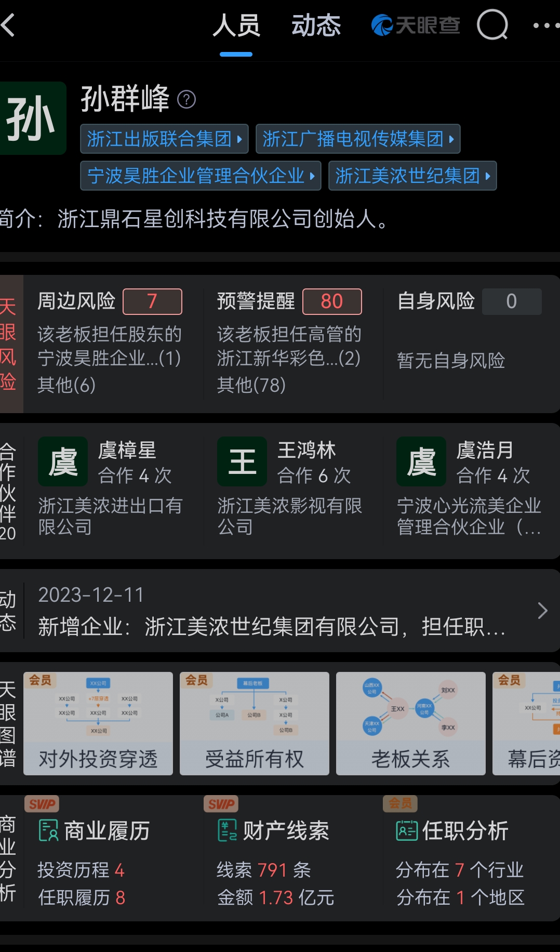Image resolution: width=560 pixels, height=952 pixels.
Task: Tap SVIP badge above 财产线索
Action: pos(221,804)
